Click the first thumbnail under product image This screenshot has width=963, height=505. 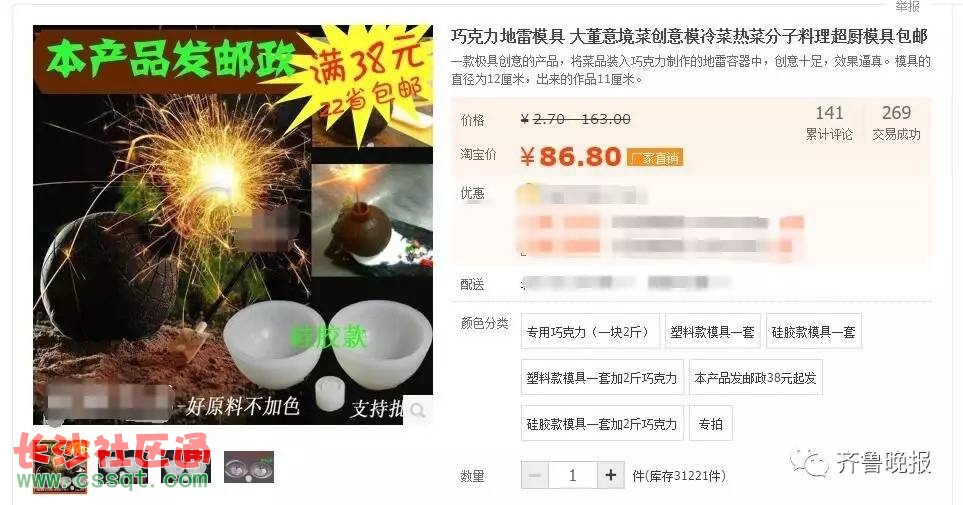(x=60, y=468)
